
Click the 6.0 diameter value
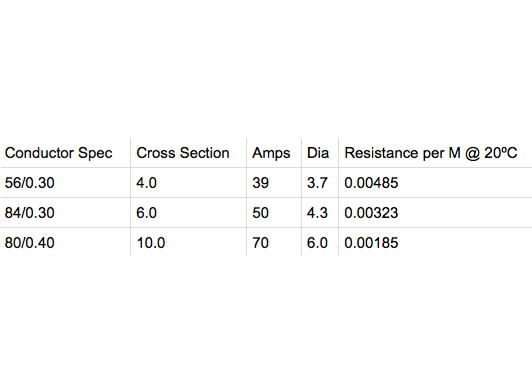point(317,243)
